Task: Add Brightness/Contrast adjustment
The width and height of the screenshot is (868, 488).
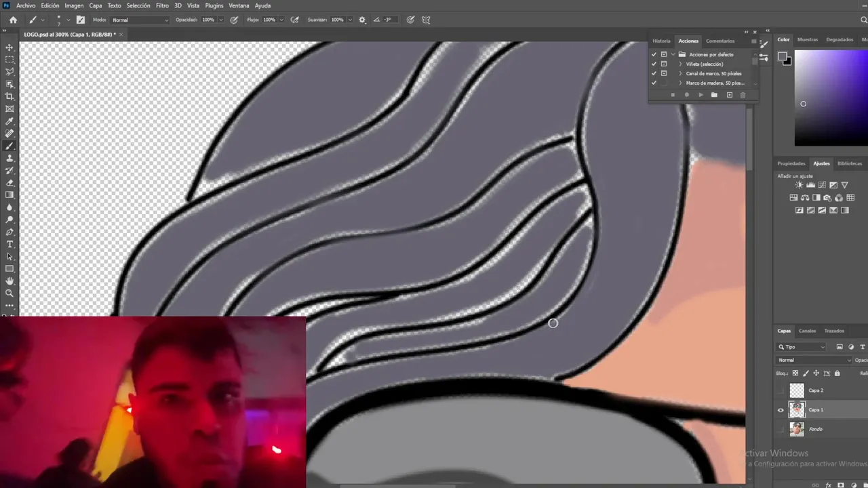Action: 800,185
